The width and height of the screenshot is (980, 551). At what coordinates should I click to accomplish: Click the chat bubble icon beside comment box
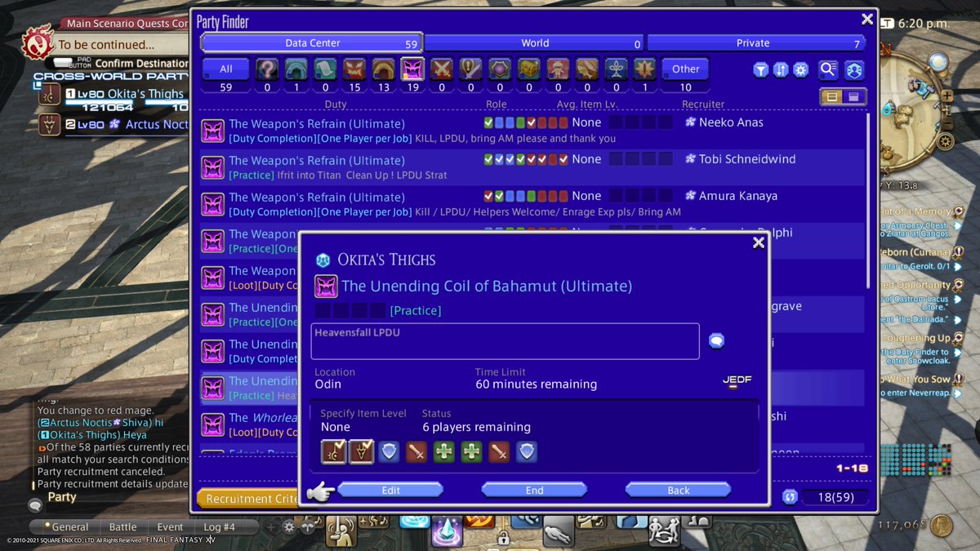pos(716,341)
